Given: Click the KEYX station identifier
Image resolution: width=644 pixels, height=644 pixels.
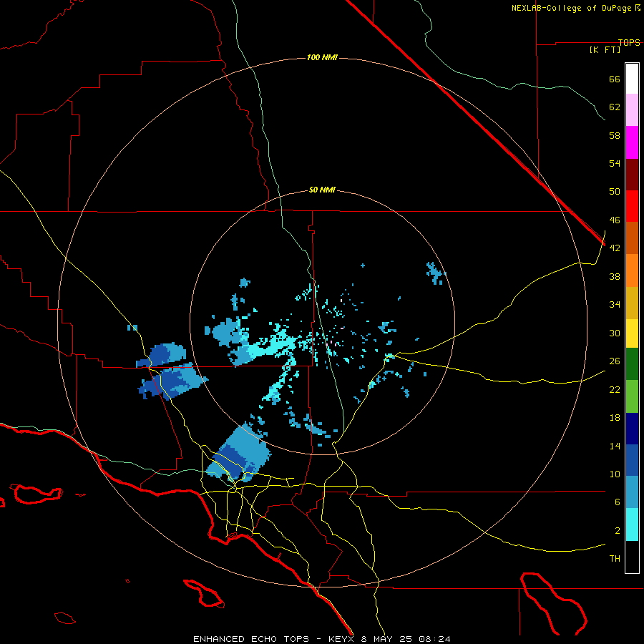Looking at the screenshot, I should 341,639.
